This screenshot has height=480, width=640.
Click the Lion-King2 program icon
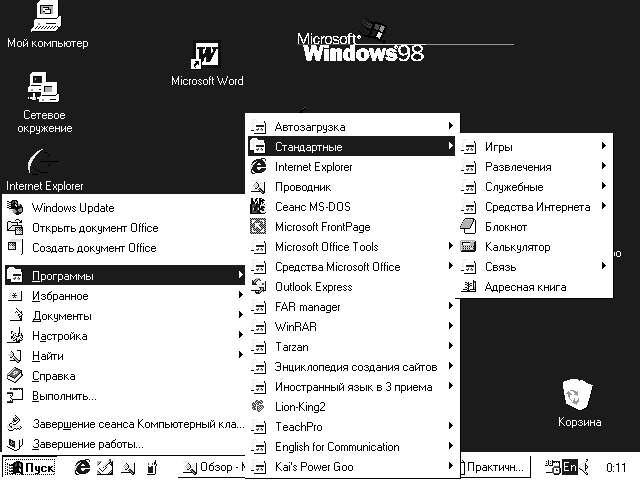click(258, 407)
